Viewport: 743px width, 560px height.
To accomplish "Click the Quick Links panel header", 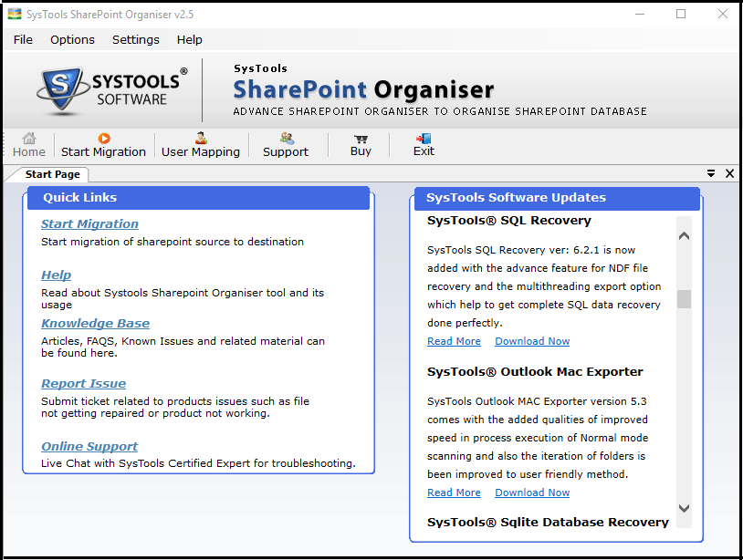I will click(198, 198).
